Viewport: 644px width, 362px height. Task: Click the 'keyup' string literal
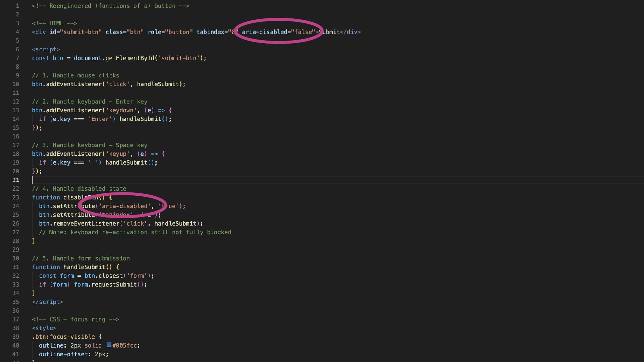118,154
